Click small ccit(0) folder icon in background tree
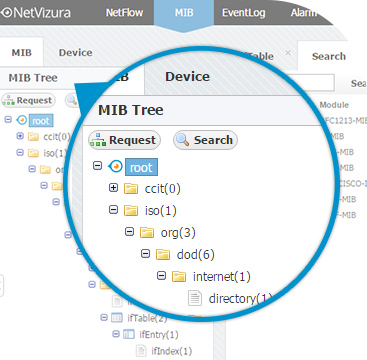 (33, 136)
